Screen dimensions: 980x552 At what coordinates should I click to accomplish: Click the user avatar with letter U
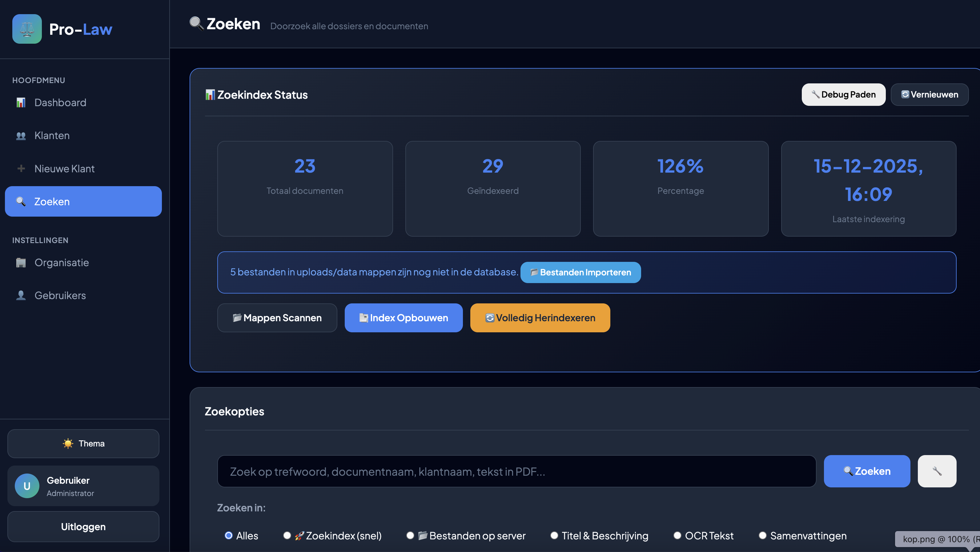[x=27, y=486]
